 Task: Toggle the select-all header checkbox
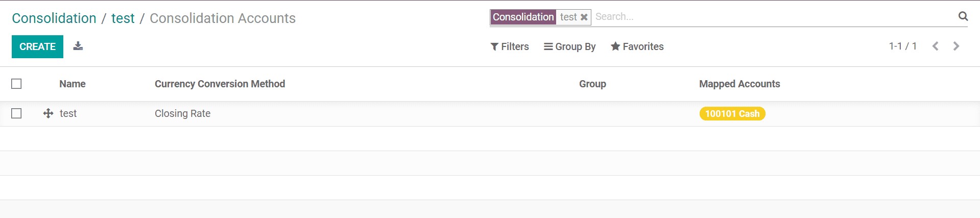[x=16, y=84]
